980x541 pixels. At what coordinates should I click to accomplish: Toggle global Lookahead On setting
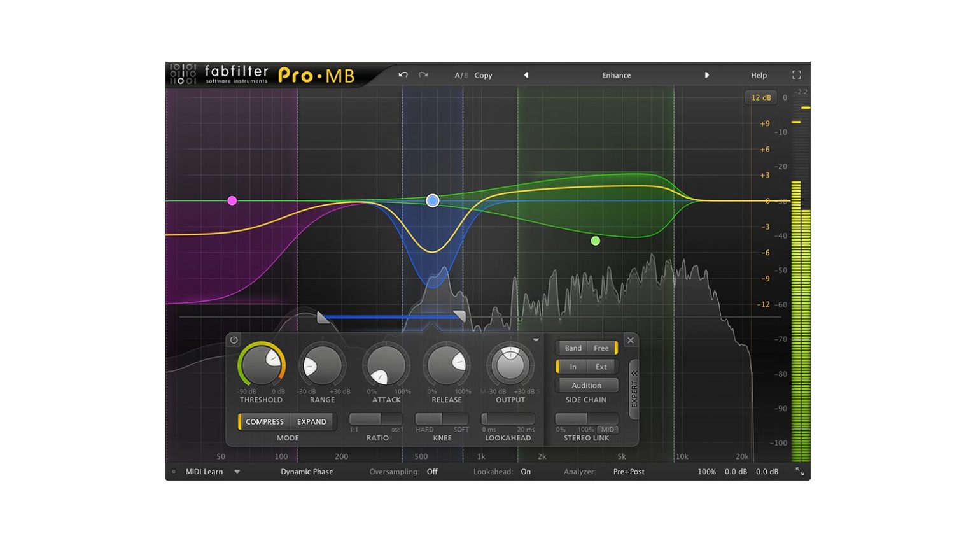(x=526, y=472)
